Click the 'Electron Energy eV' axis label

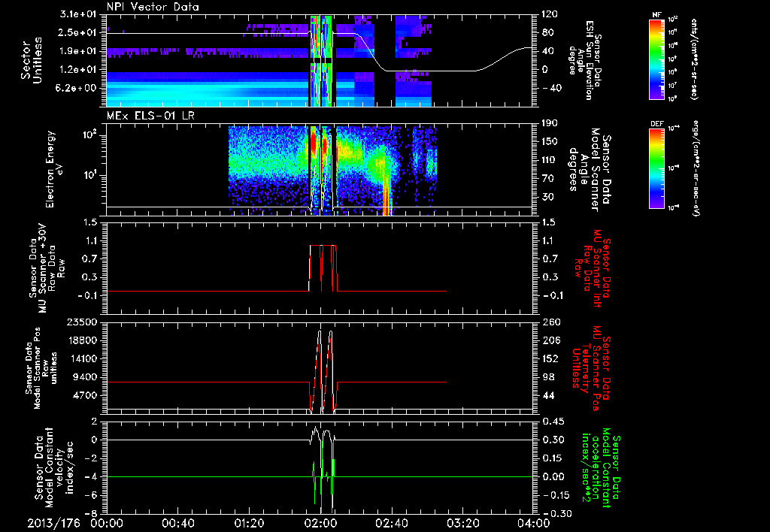(56, 169)
